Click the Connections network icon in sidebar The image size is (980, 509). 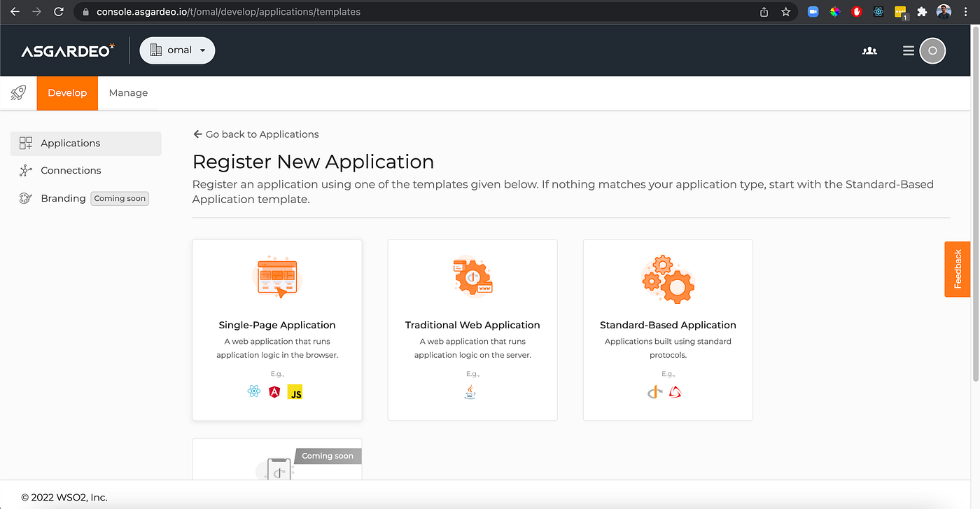point(26,170)
